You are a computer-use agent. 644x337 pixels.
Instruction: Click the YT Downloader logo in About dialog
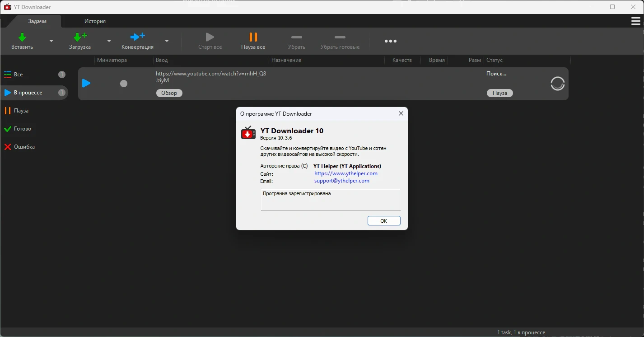[248, 133]
